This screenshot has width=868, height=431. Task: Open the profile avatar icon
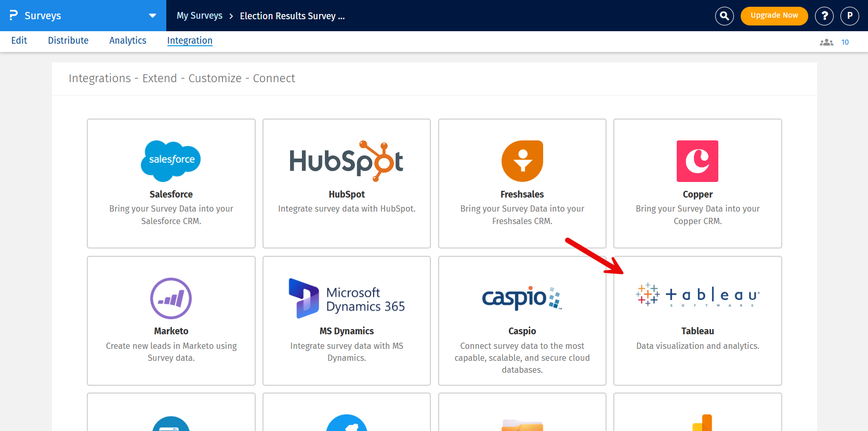click(x=850, y=16)
